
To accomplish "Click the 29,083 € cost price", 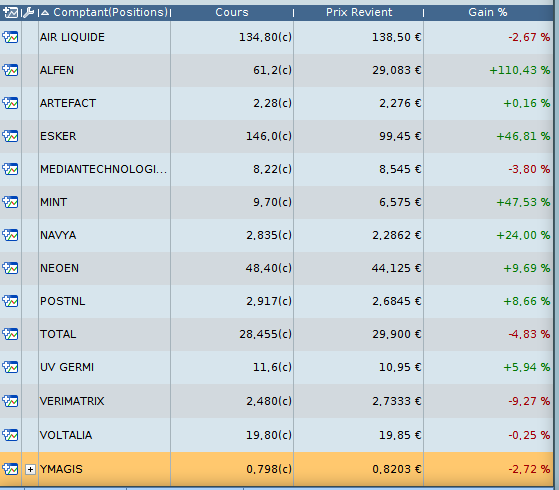I will point(397,70).
